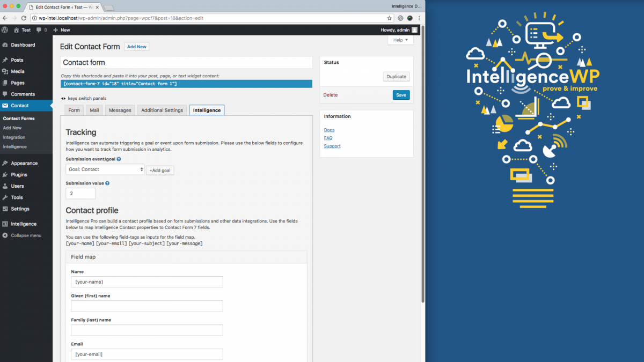644x362 pixels.
Task: Click the Collapse menu arrow icon
Action: [5, 235]
